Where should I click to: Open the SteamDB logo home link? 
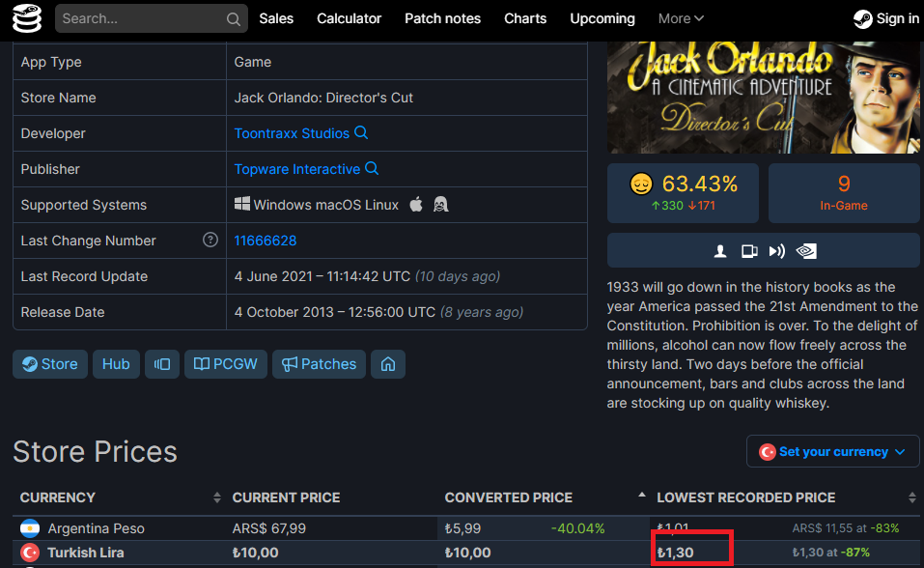27,18
